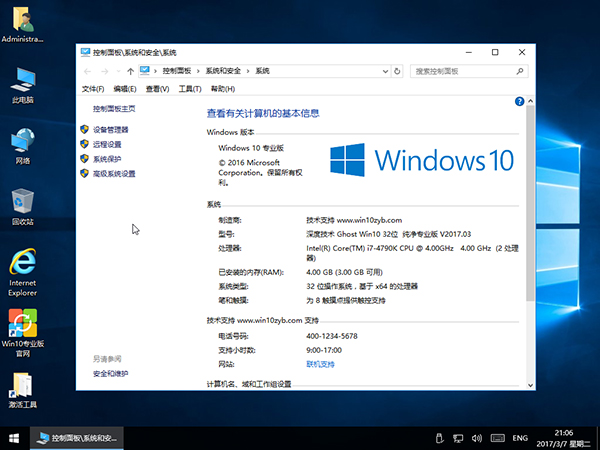Click the vertical scrollbar thumb

coord(530,203)
